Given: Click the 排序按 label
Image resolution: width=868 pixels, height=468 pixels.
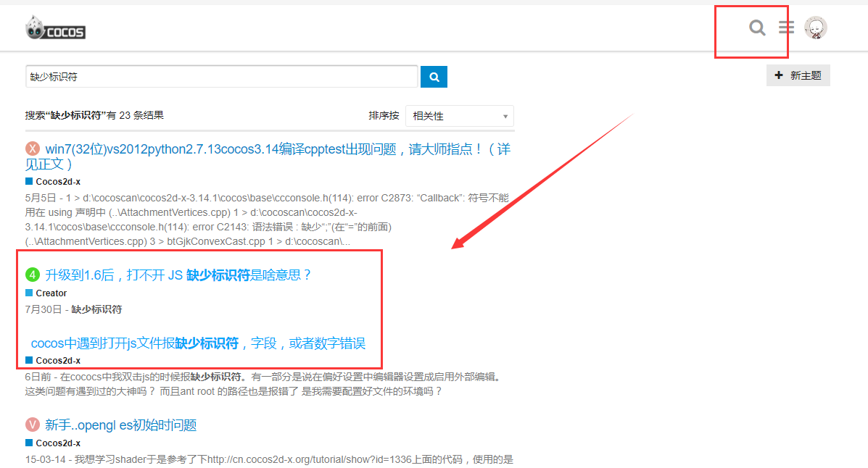Looking at the screenshot, I should click(x=384, y=116).
